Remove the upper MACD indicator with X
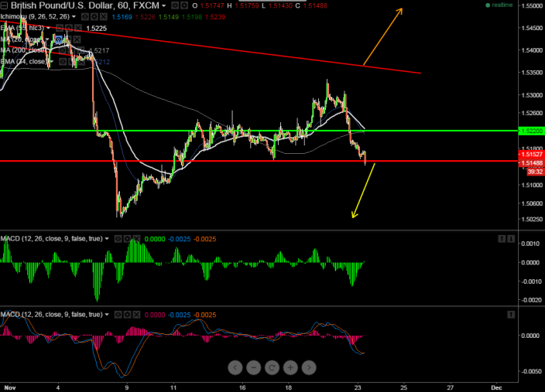Screen dimensions: 545x392 (136, 239)
